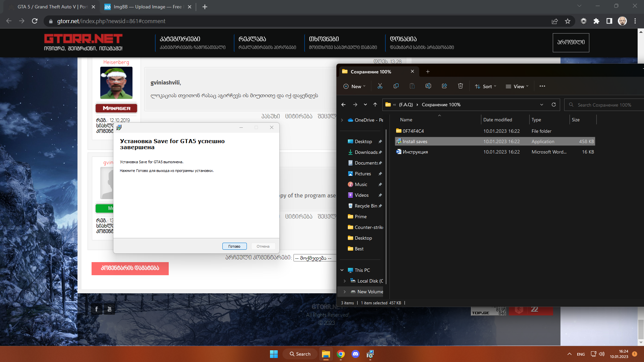Open Google Chrome from the taskbar

tap(341, 354)
